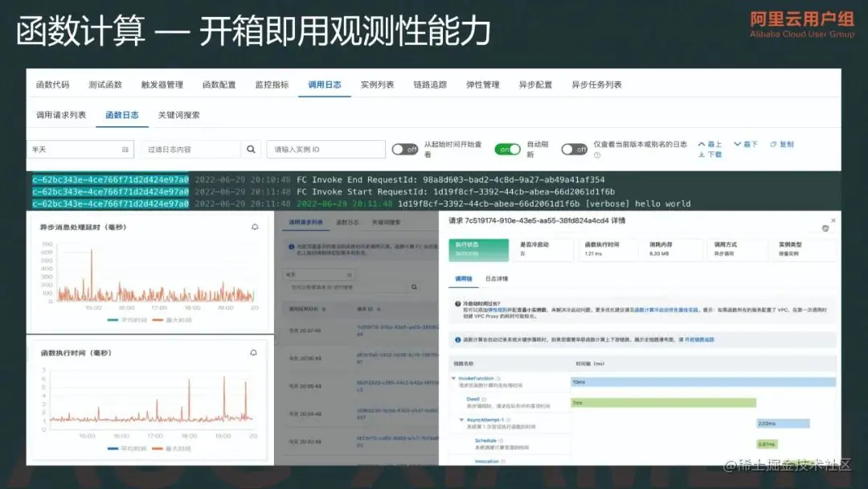
Task: Collapse the AsyncAttempt-1 trace row
Action: click(461, 420)
